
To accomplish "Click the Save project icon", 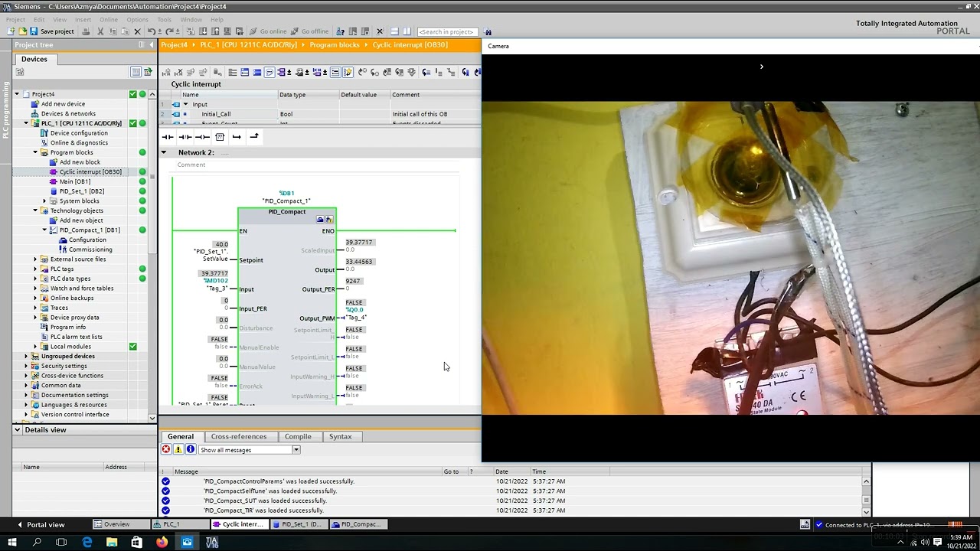I will 34,31.
